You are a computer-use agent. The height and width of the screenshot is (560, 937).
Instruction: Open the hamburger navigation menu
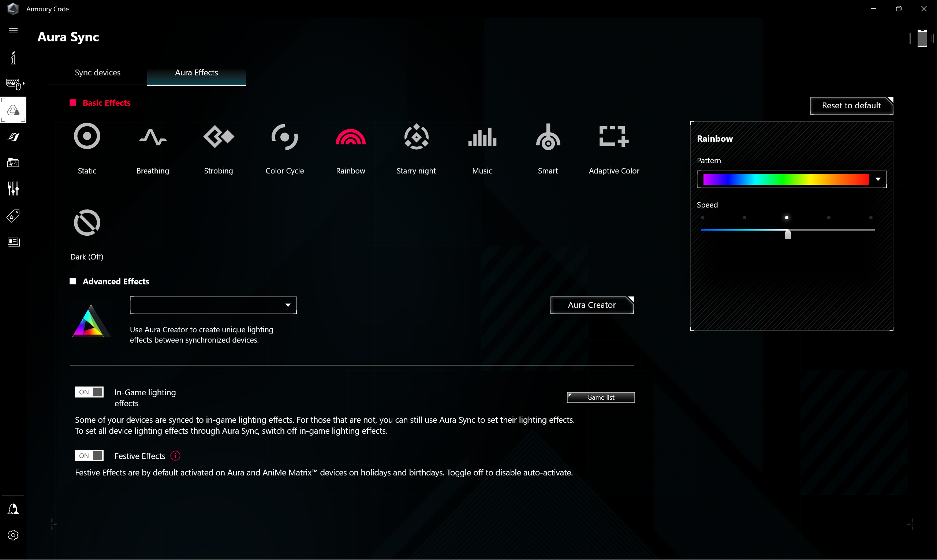click(x=13, y=31)
